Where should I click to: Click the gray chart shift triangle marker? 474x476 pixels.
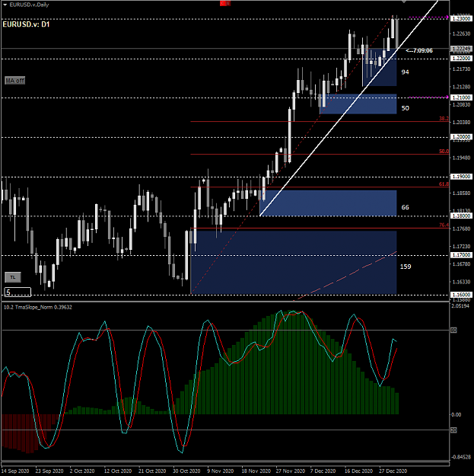click(404, 2)
